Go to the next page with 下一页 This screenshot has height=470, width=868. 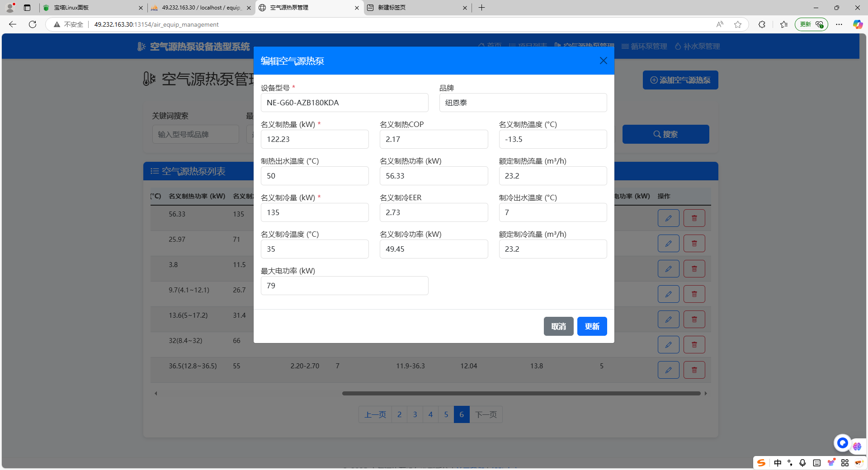click(486, 414)
